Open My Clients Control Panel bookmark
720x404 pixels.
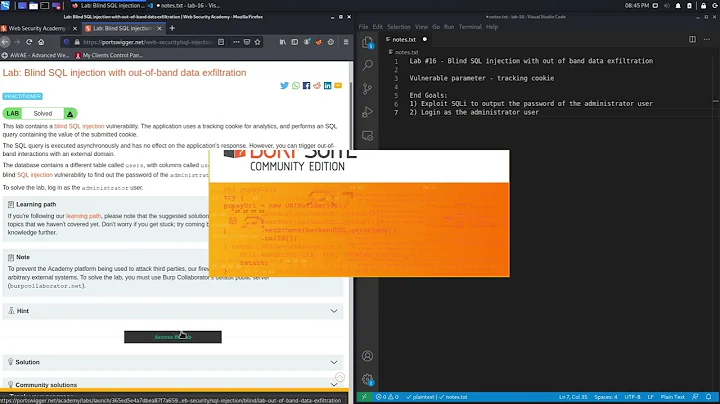[x=109, y=55]
